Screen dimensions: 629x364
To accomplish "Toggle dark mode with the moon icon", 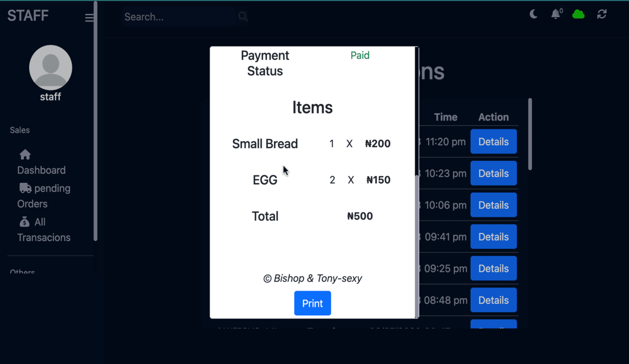I will [x=534, y=14].
